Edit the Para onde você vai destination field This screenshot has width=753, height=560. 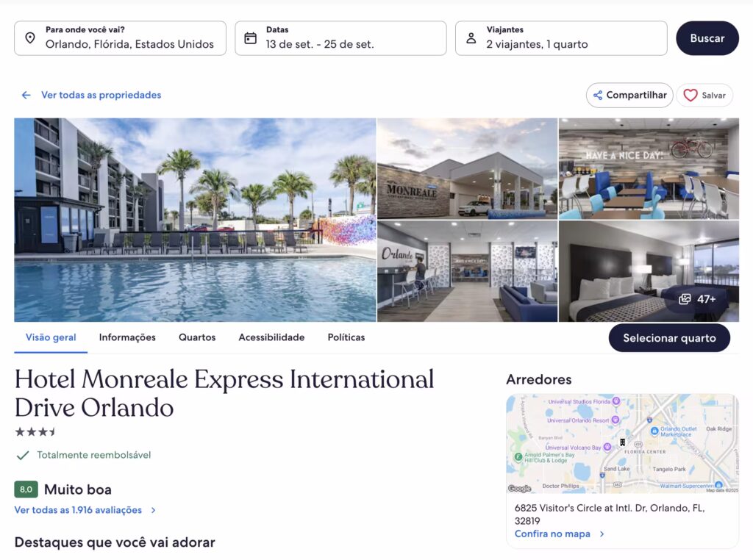[x=120, y=38]
